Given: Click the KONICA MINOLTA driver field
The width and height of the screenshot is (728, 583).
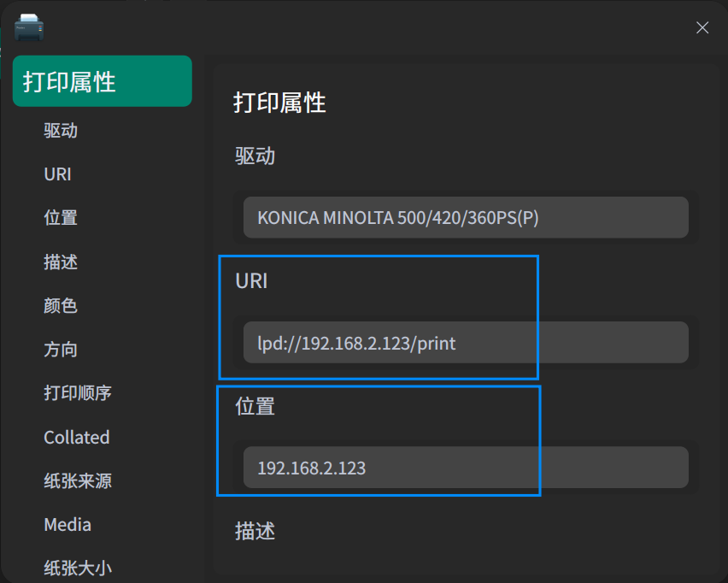Looking at the screenshot, I should [x=466, y=217].
